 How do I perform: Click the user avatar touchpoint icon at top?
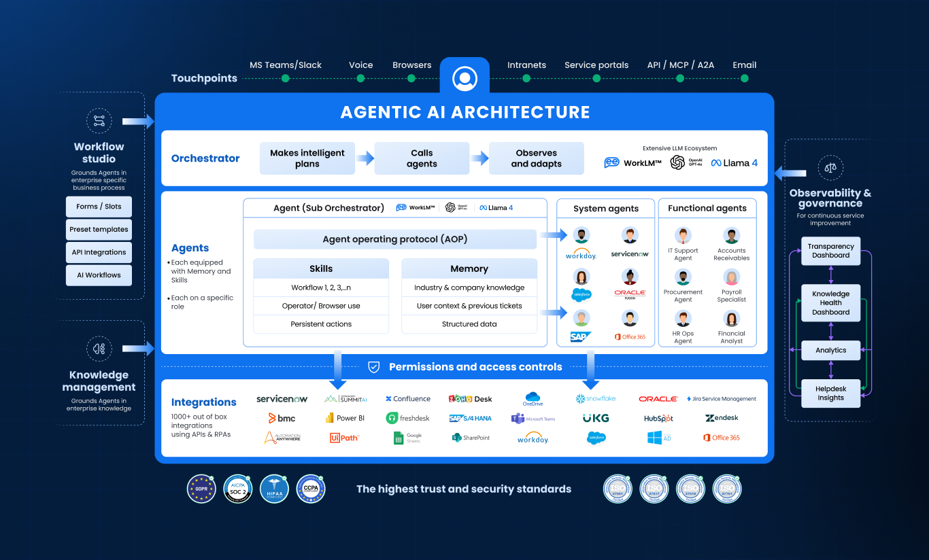coord(464,77)
